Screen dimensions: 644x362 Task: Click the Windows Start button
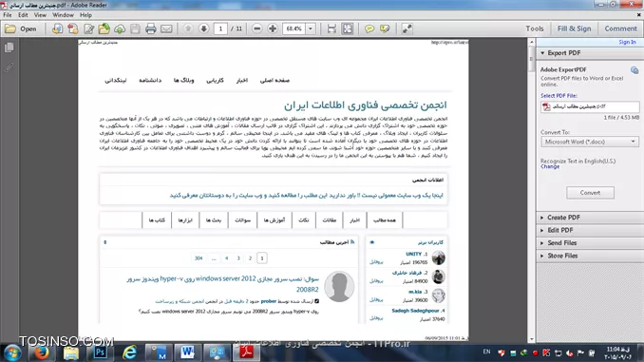pos(12,352)
